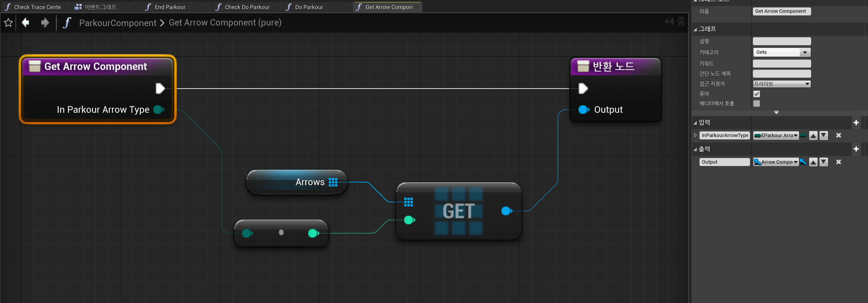
Task: Add a new output parameter
Action: [856, 149]
